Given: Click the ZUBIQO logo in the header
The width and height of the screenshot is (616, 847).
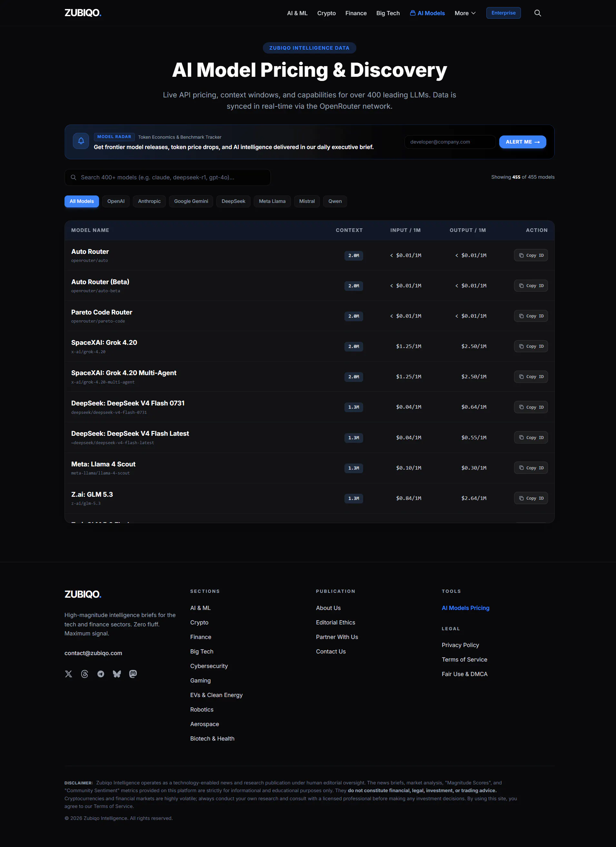Looking at the screenshot, I should click(x=83, y=13).
